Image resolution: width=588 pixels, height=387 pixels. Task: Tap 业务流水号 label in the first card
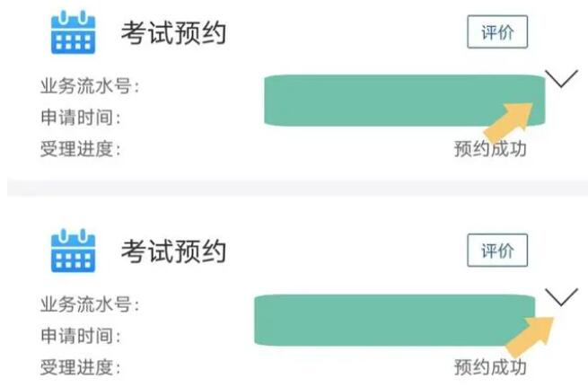pos(90,87)
